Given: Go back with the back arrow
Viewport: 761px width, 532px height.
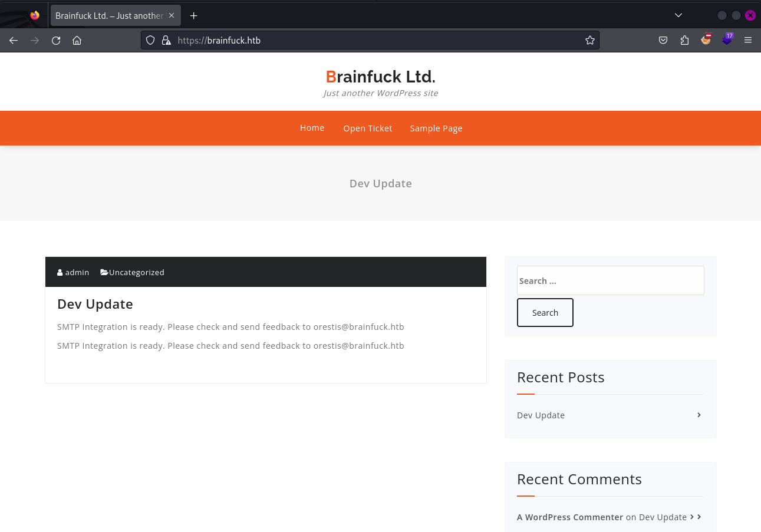Looking at the screenshot, I should [14, 41].
